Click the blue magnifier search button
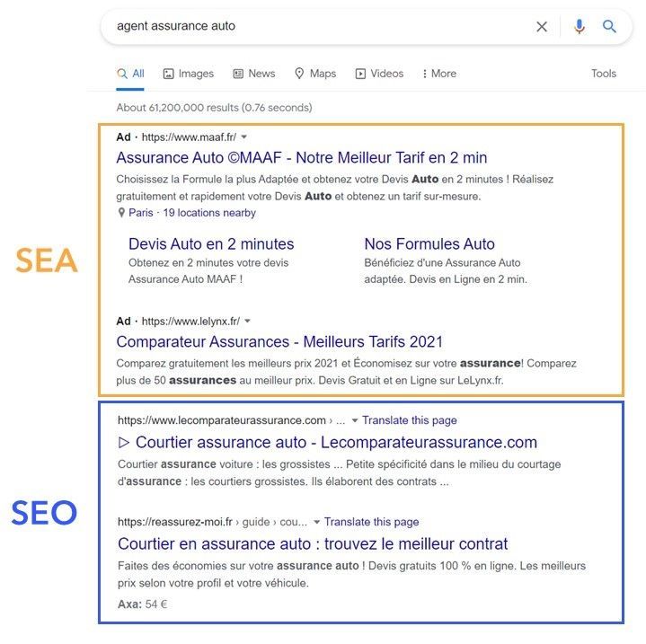 point(609,26)
